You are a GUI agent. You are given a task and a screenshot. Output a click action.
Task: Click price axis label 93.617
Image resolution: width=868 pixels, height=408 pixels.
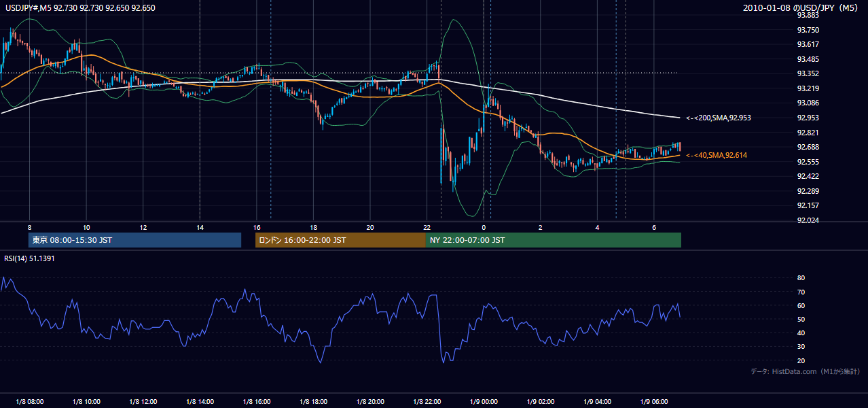pyautogui.click(x=807, y=44)
